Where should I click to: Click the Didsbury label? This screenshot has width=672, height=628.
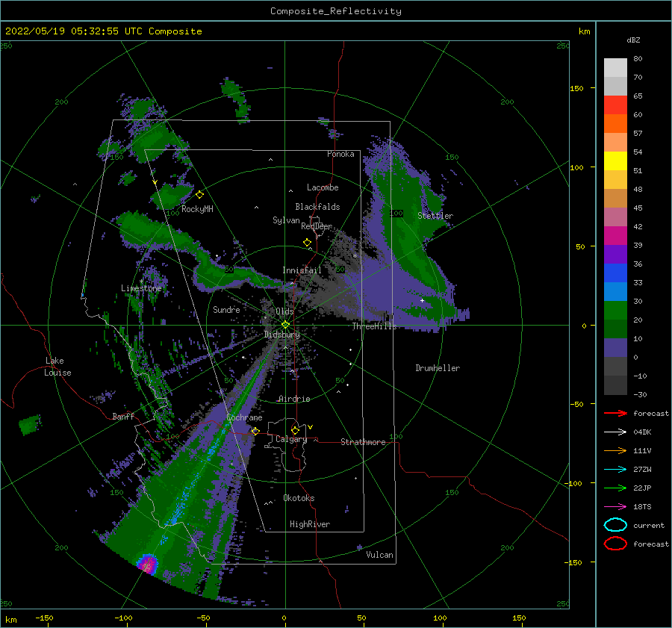click(x=281, y=335)
